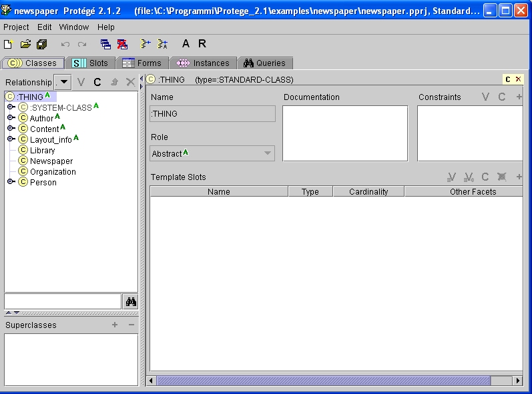Switch to the Instances tab
The width and height of the screenshot is (532, 394).
pyautogui.click(x=203, y=63)
